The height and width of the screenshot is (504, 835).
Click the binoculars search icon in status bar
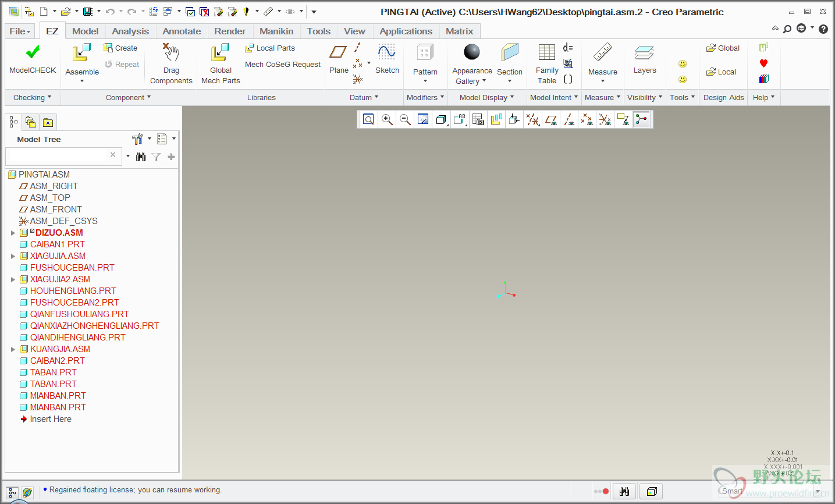point(624,492)
